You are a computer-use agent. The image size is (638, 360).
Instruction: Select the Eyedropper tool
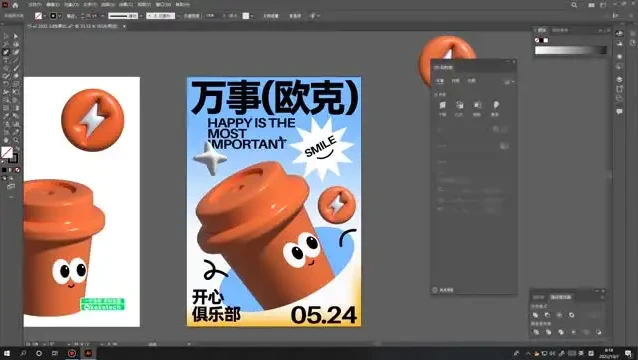click(x=6, y=116)
